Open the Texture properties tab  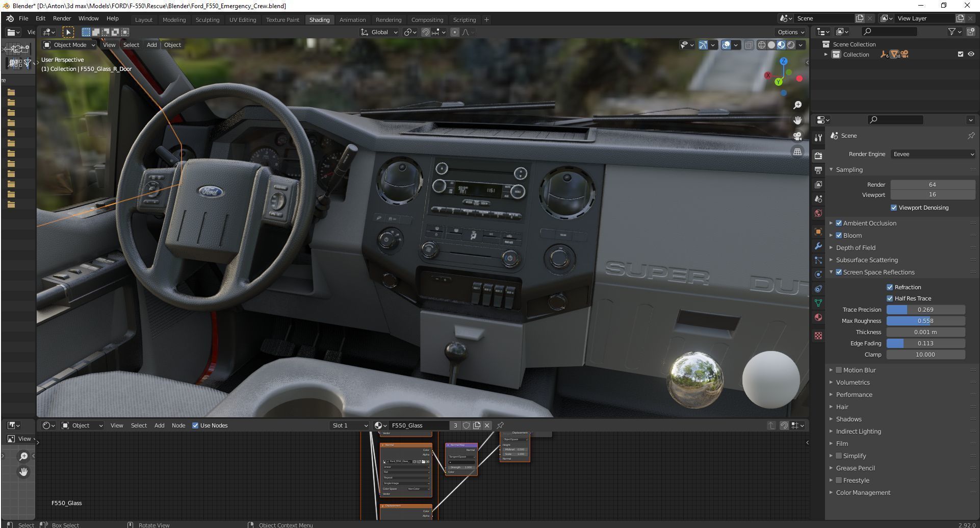click(818, 336)
